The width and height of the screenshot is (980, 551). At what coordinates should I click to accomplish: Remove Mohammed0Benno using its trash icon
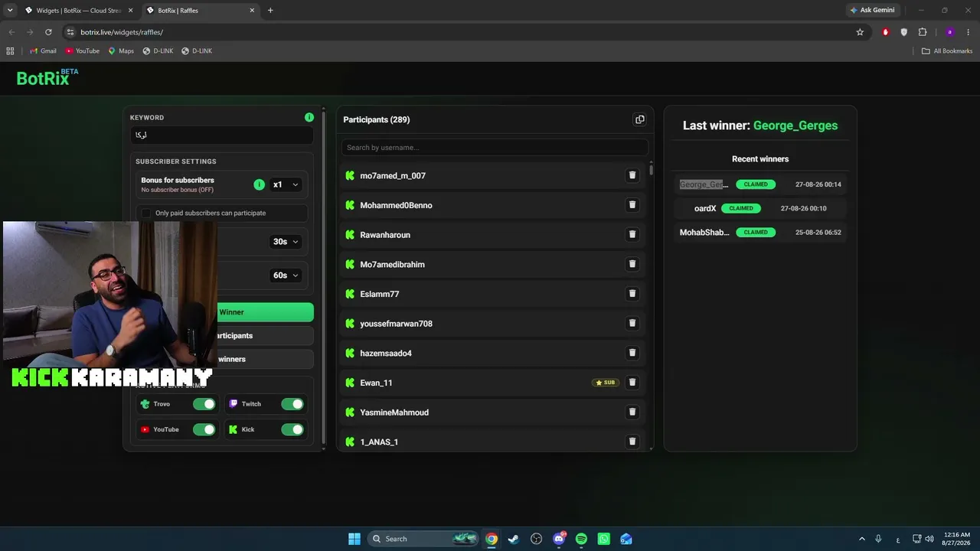(632, 205)
